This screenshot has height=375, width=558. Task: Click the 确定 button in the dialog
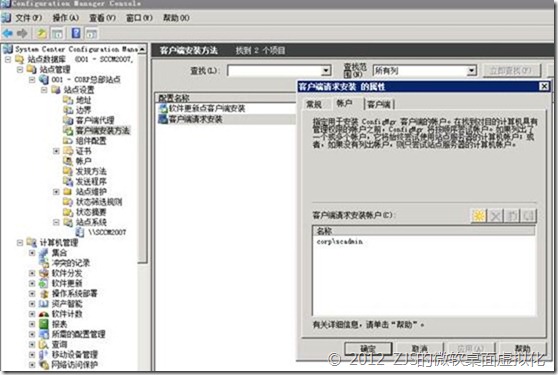point(368,348)
